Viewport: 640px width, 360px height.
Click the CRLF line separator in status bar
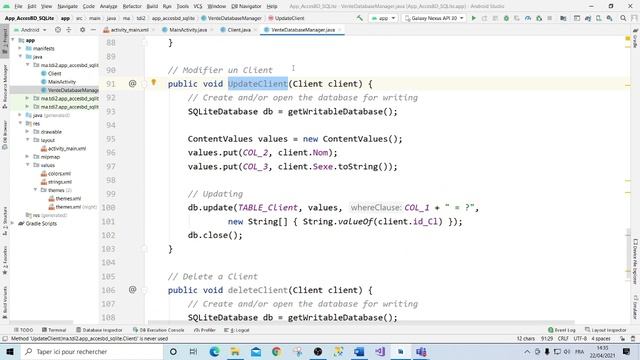pos(563,339)
